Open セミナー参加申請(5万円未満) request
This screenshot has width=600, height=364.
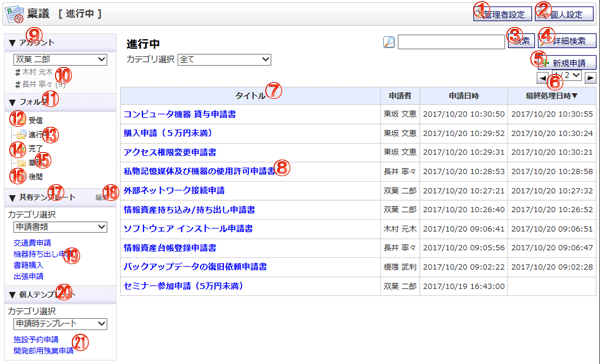coord(183,286)
